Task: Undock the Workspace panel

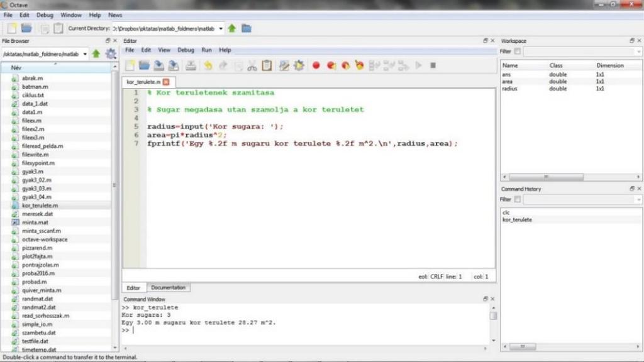Action: click(x=632, y=41)
